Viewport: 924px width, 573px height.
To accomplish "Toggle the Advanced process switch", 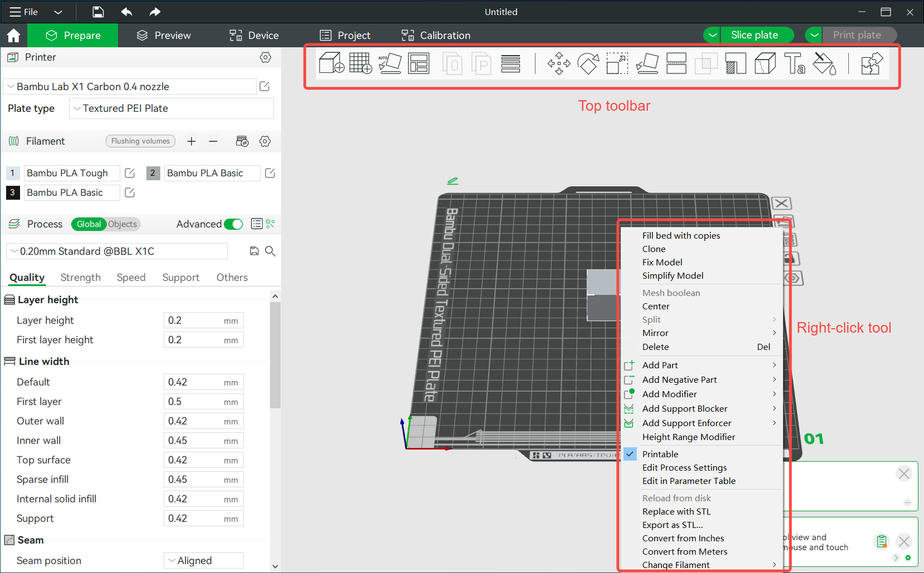I will pos(234,224).
